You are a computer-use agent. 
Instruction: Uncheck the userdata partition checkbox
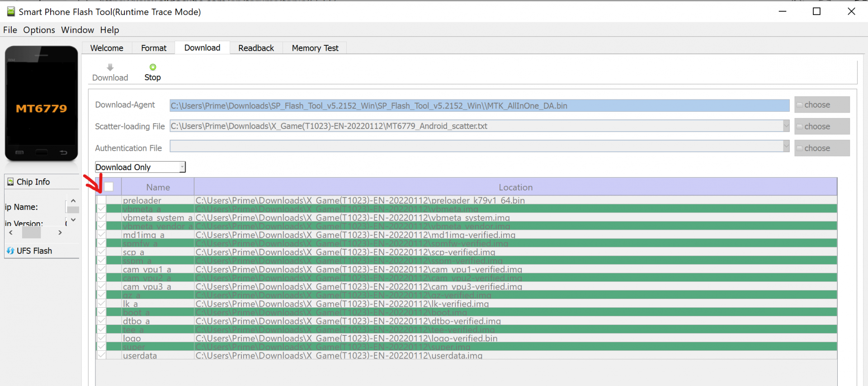[102, 355]
